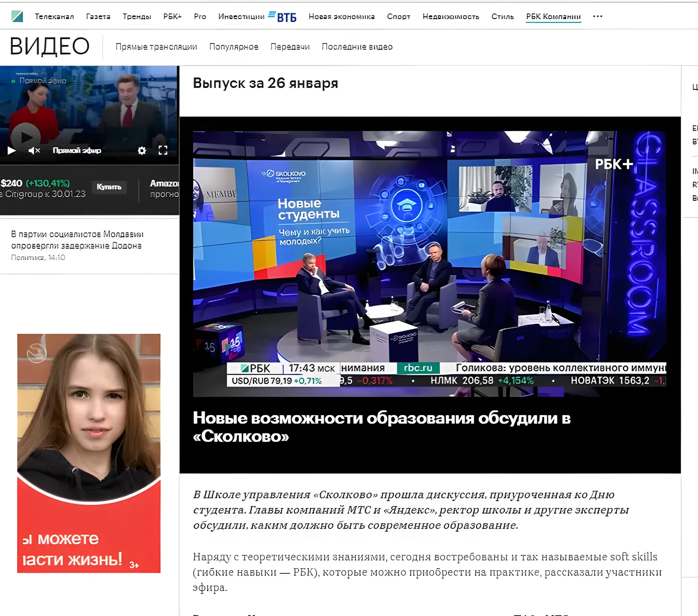698x616 pixels.
Task: Open news about Додон detention denial
Action: point(77,240)
